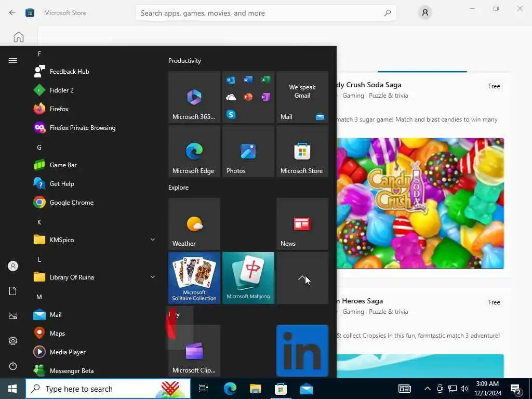
Task: Open the Power options in Start
Action: [x=13, y=366]
